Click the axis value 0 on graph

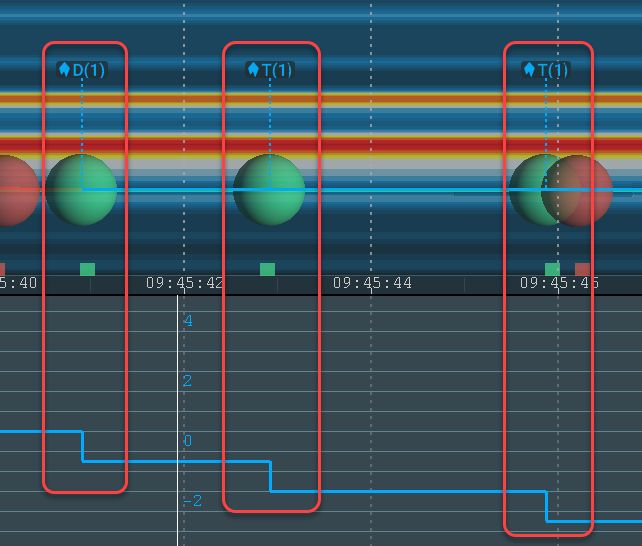coord(187,441)
